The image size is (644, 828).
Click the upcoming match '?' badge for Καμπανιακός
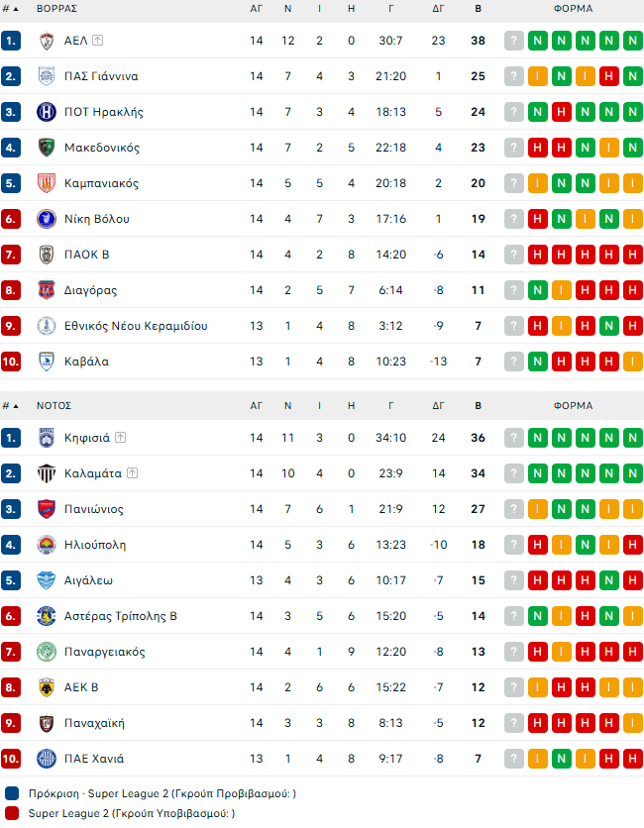514,183
